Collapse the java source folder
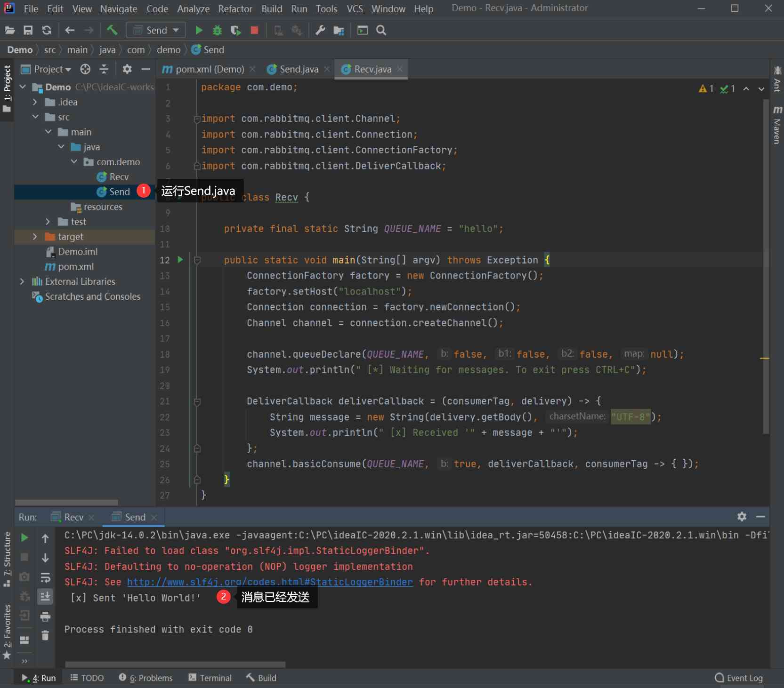The width and height of the screenshot is (784, 688). point(61,147)
